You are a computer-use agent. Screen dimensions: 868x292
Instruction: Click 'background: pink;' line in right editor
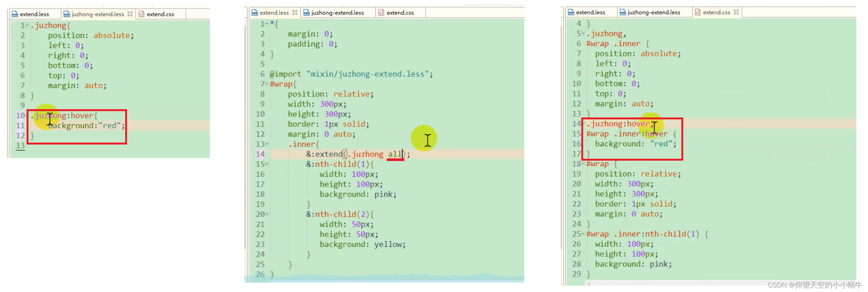click(x=633, y=264)
